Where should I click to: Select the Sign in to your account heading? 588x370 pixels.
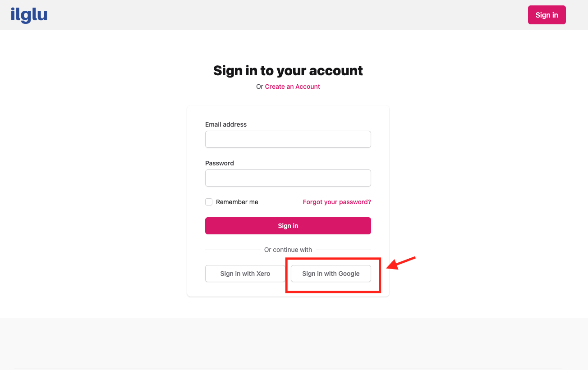(x=288, y=70)
